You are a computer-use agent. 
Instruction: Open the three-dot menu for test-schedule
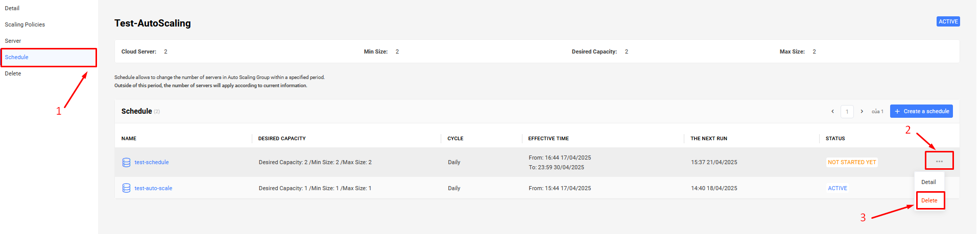pyautogui.click(x=939, y=161)
